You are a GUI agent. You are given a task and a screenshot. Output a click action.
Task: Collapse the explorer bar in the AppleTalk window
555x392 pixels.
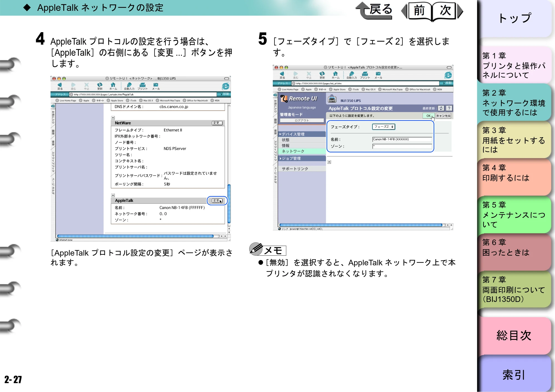275,95
